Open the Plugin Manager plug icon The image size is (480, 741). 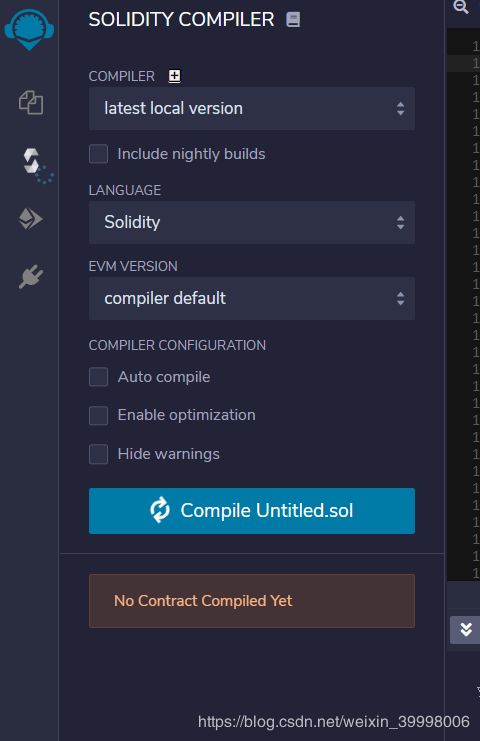(x=31, y=276)
